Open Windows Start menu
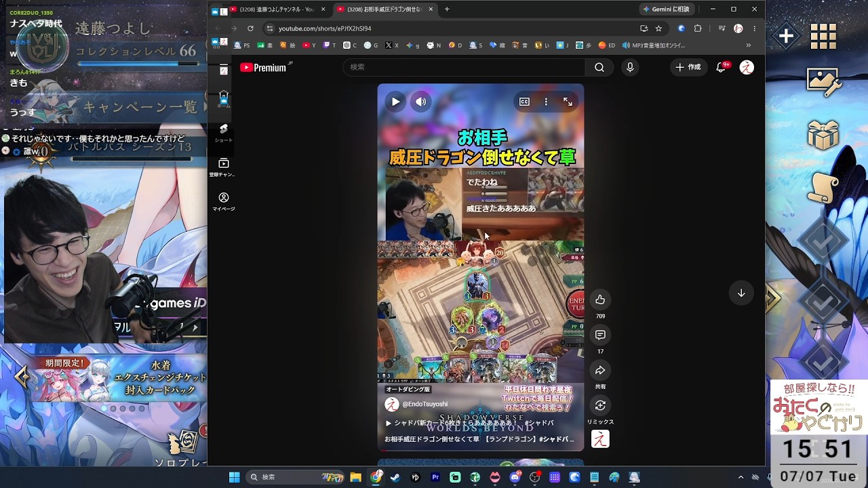The image size is (868, 488). [234, 477]
